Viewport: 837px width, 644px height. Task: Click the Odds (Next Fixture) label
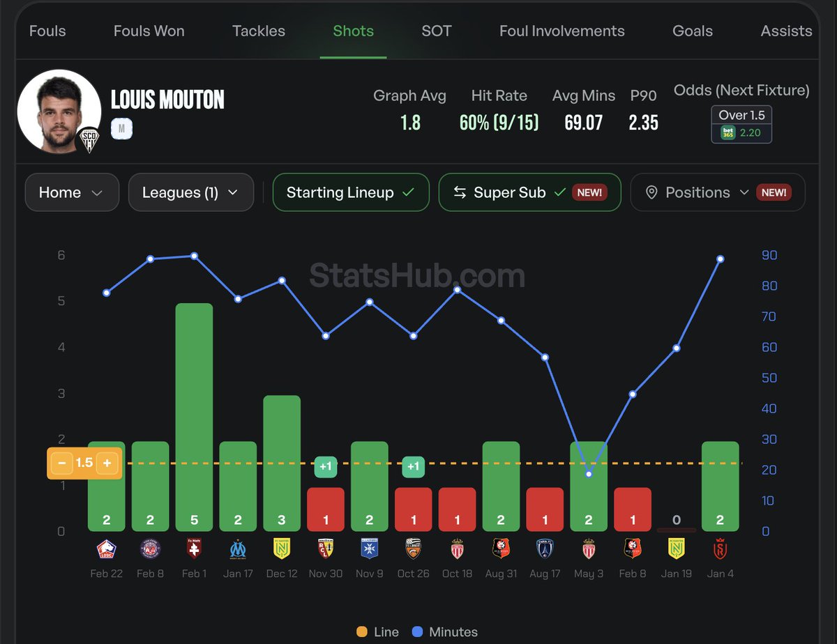741,90
